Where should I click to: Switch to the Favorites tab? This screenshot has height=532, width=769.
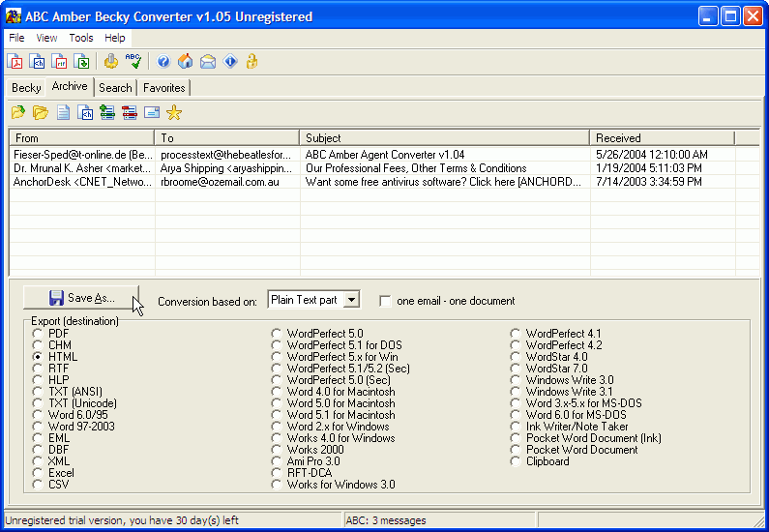(163, 88)
